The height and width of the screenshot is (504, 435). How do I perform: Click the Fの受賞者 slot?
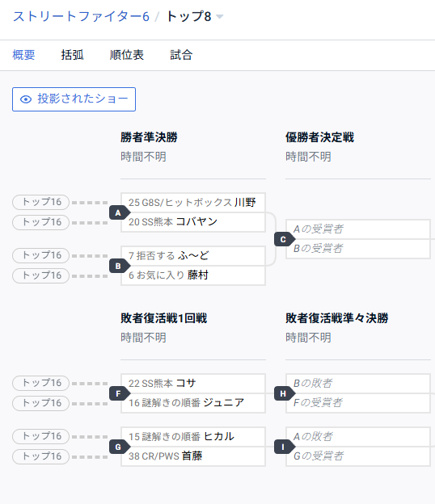tap(358, 403)
